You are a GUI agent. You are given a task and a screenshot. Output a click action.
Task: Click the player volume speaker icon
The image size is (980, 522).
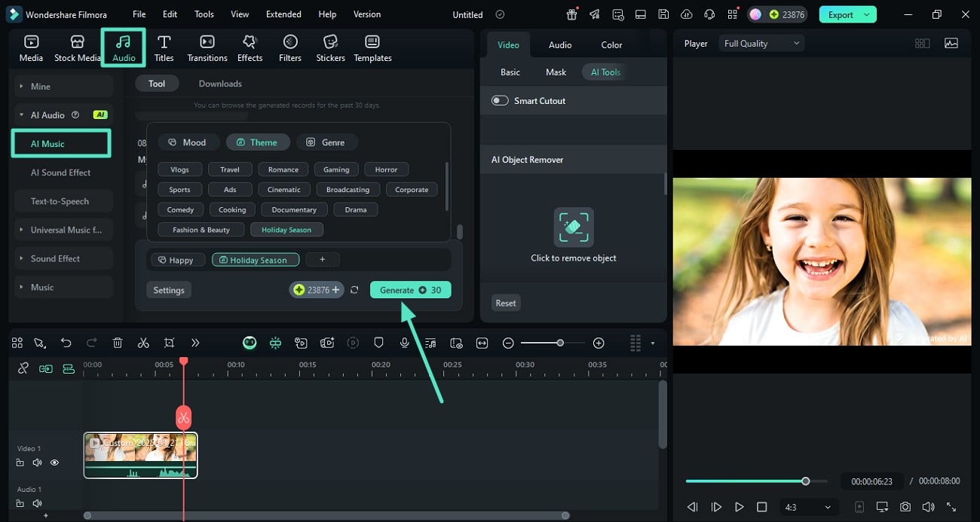click(x=928, y=507)
